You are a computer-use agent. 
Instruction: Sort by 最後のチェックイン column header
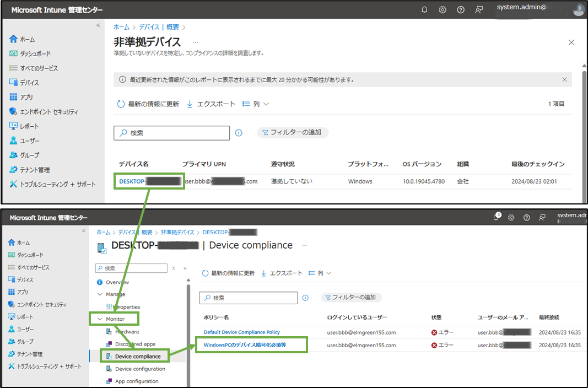click(538, 164)
